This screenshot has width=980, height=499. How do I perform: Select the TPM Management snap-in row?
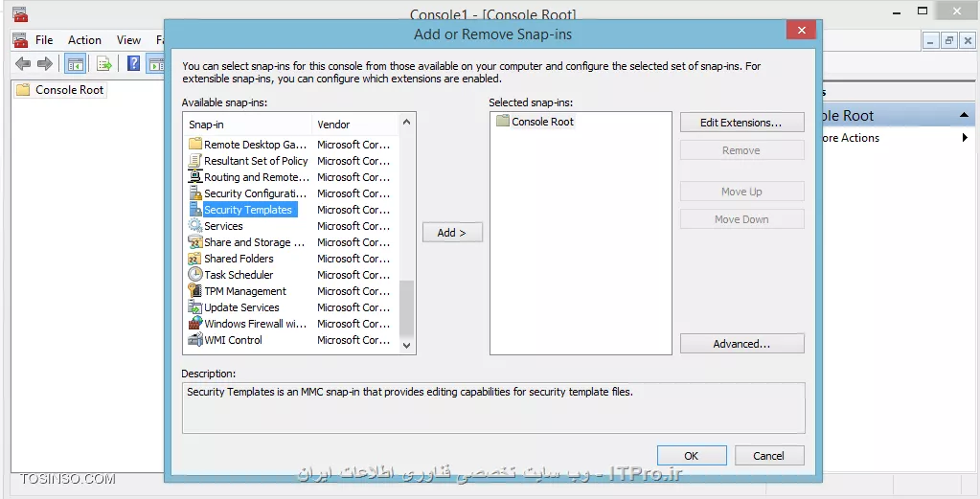[x=291, y=290]
